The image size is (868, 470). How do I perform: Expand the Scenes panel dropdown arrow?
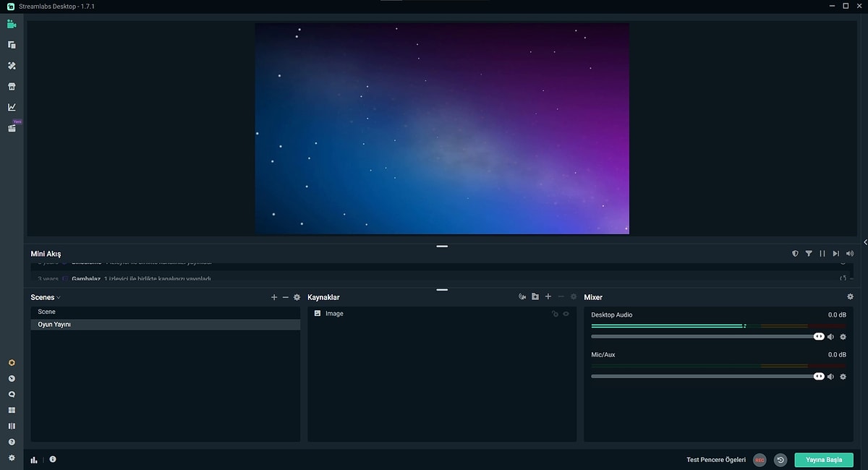tap(57, 297)
